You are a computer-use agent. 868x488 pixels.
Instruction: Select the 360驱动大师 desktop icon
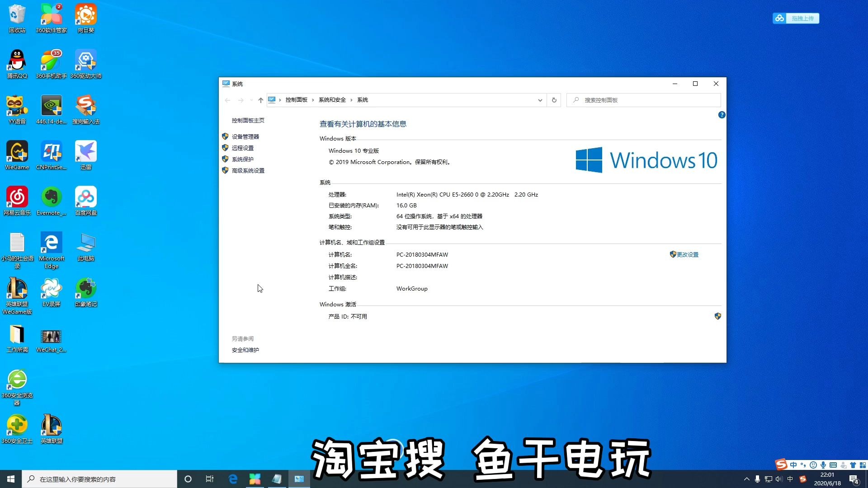[x=86, y=64]
